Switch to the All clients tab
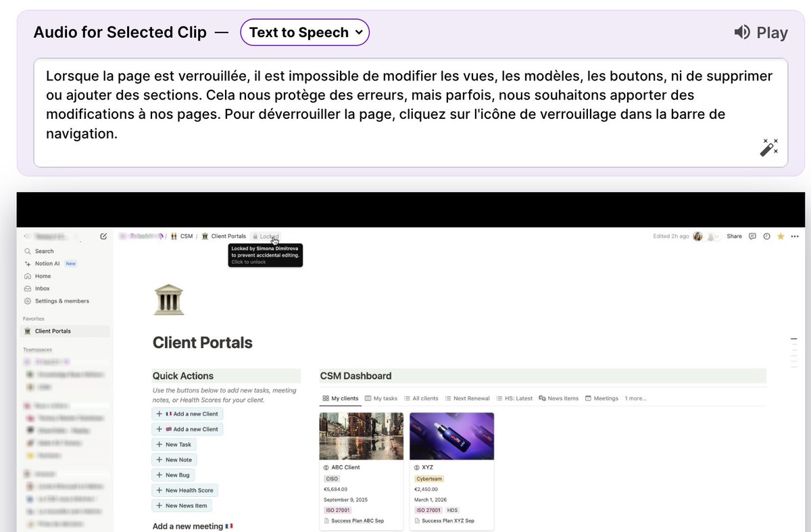Screen dimensions: 811x532 click(x=421, y=398)
